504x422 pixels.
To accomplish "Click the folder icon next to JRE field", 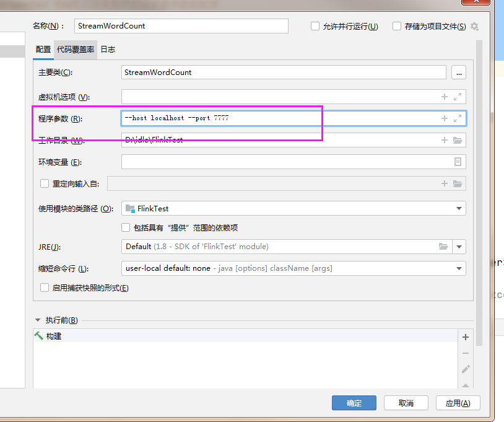I will coord(444,246).
